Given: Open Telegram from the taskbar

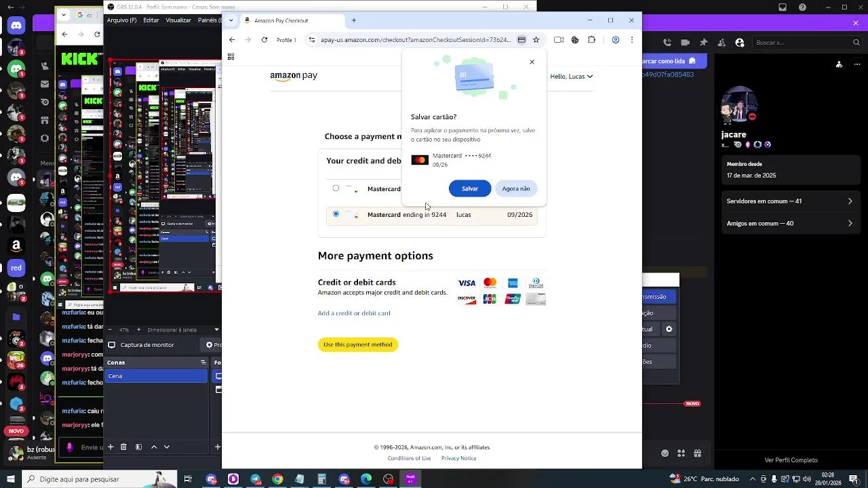Looking at the screenshot, I should tap(256, 479).
